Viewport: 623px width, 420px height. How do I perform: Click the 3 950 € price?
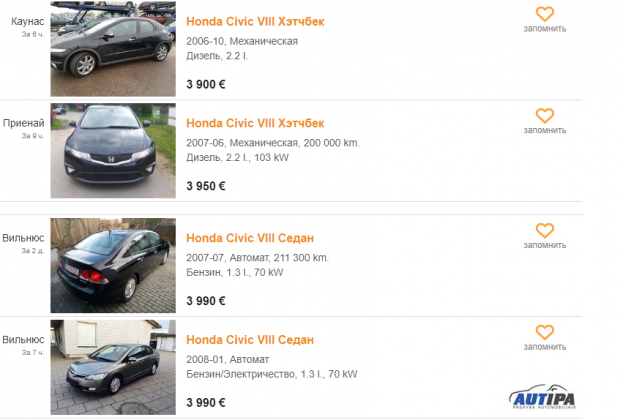pyautogui.click(x=206, y=186)
